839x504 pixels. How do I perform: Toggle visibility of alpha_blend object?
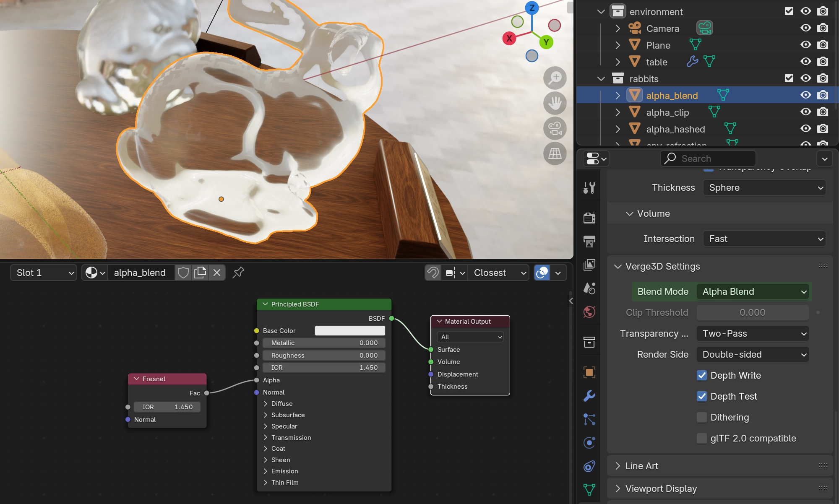pos(808,95)
